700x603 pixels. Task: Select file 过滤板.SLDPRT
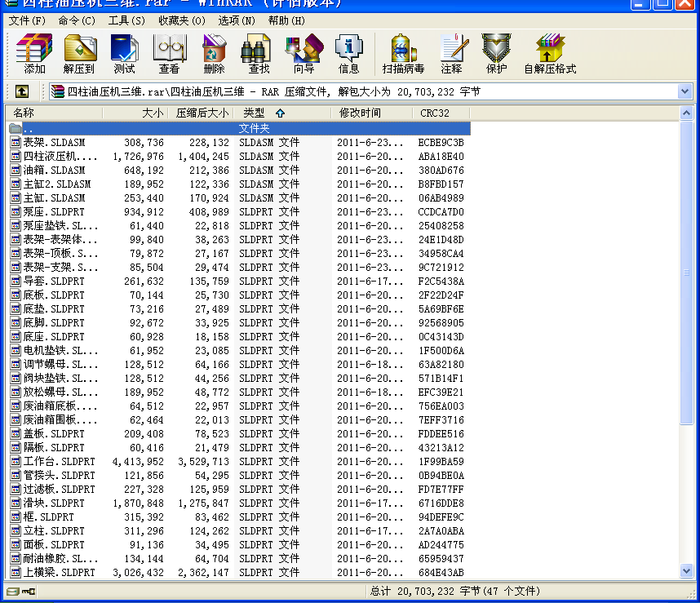(x=59, y=490)
